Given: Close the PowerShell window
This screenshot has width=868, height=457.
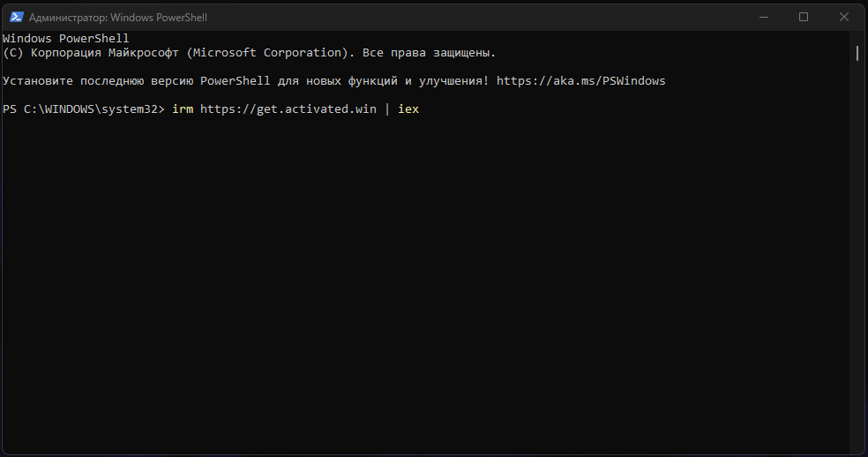Looking at the screenshot, I should click(x=844, y=17).
